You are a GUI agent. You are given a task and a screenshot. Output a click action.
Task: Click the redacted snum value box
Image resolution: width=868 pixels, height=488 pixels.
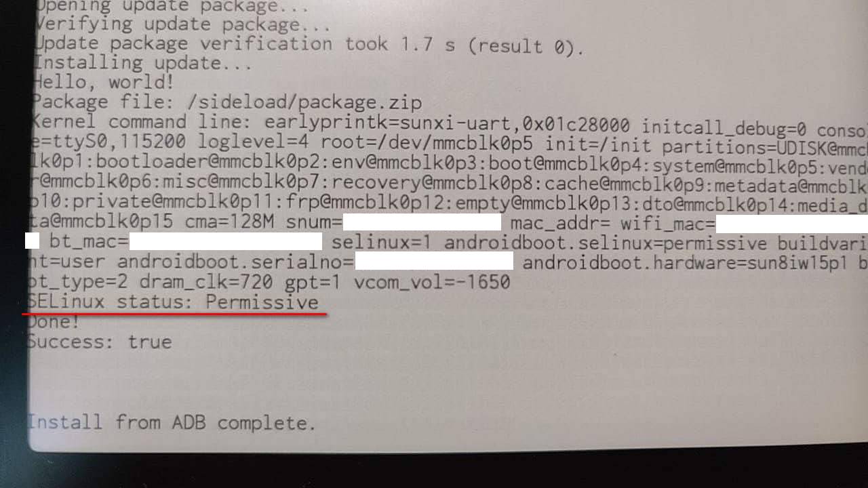[422, 222]
